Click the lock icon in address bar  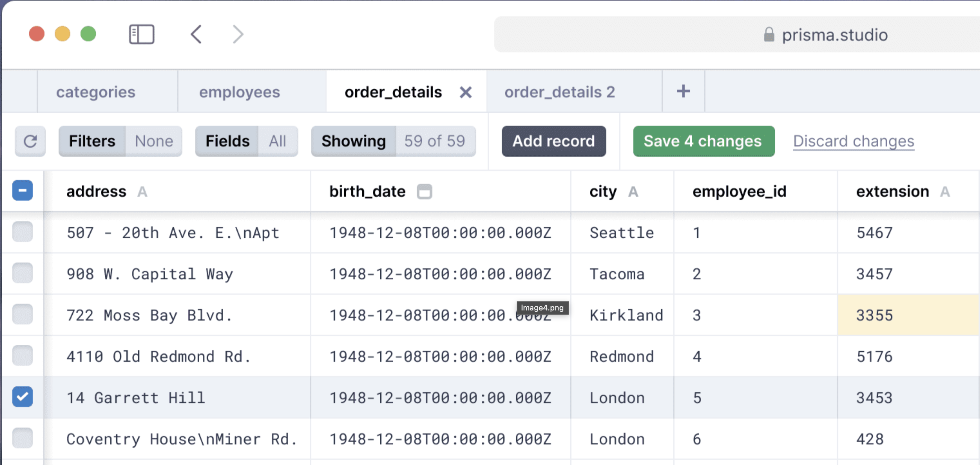click(x=769, y=35)
